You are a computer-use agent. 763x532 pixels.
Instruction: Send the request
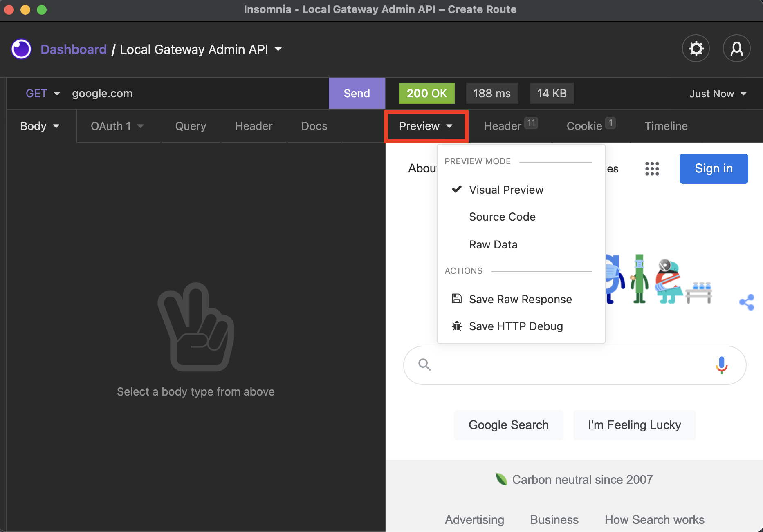pos(357,93)
